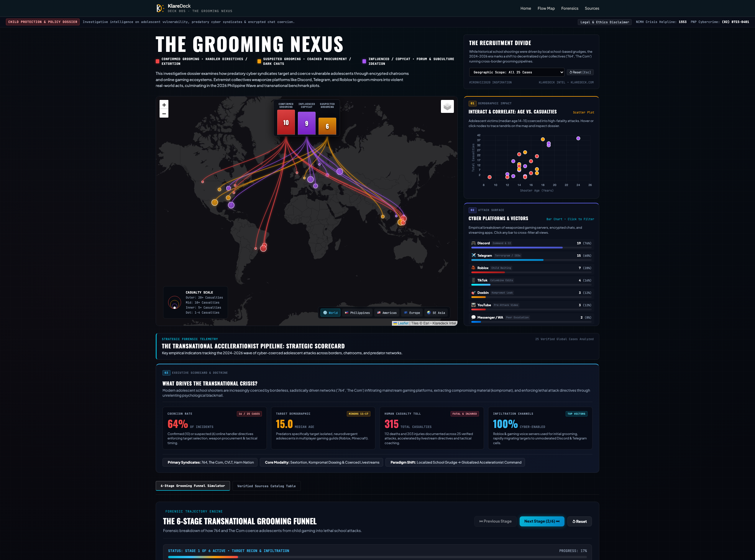The width and height of the screenshot is (755, 560).
Task: Open the Geographic Scope dropdown
Action: (517, 72)
